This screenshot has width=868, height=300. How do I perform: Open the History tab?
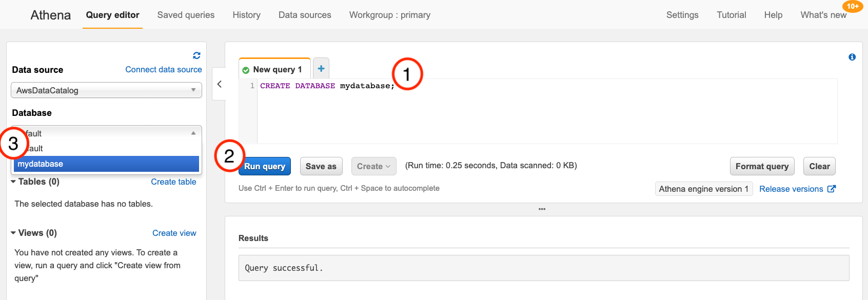246,15
